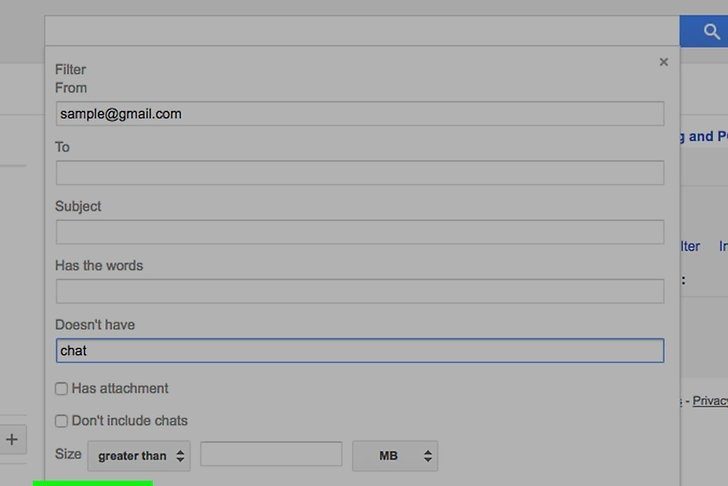Click the green highlighted button at bottom
Screen dimensions: 728x486
tap(92, 482)
